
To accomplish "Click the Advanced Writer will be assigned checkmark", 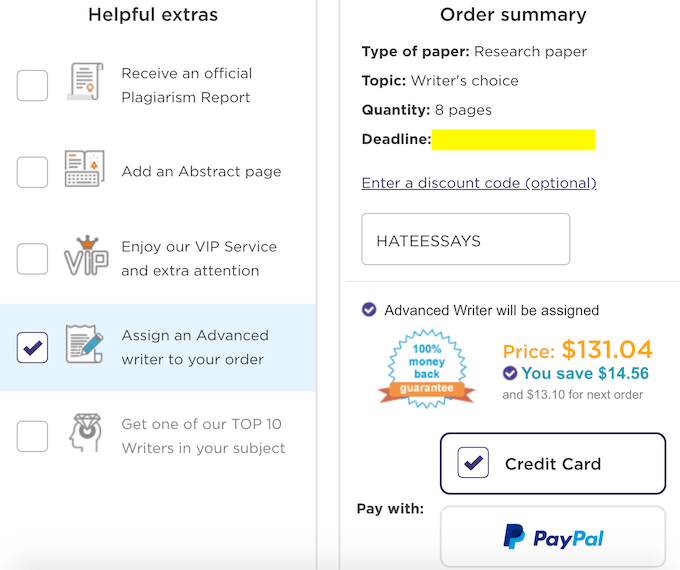I will [370, 310].
